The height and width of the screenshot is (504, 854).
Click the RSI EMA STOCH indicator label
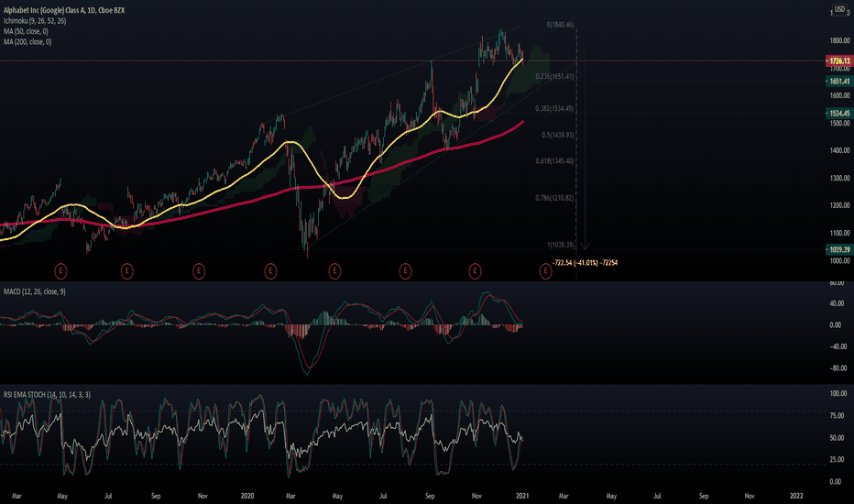coord(48,394)
